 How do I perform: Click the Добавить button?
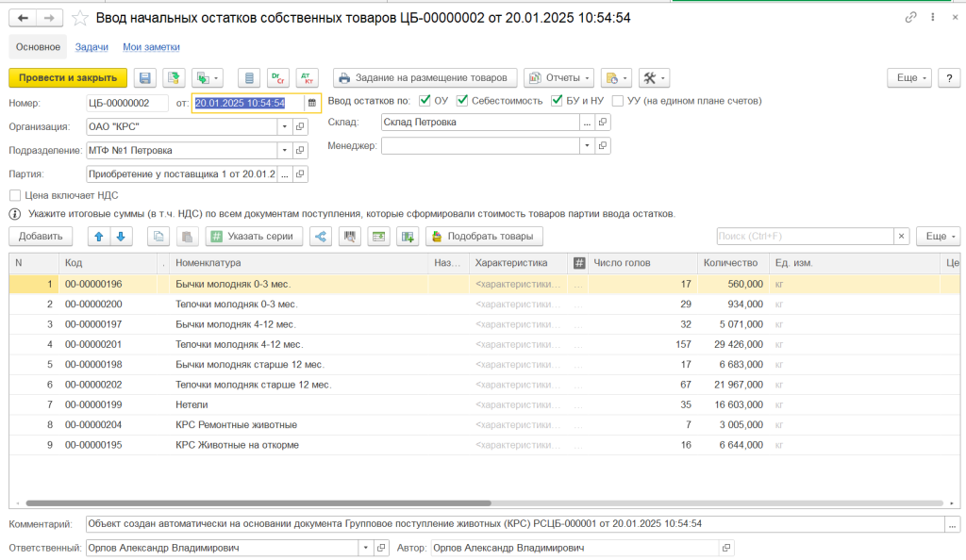click(41, 237)
